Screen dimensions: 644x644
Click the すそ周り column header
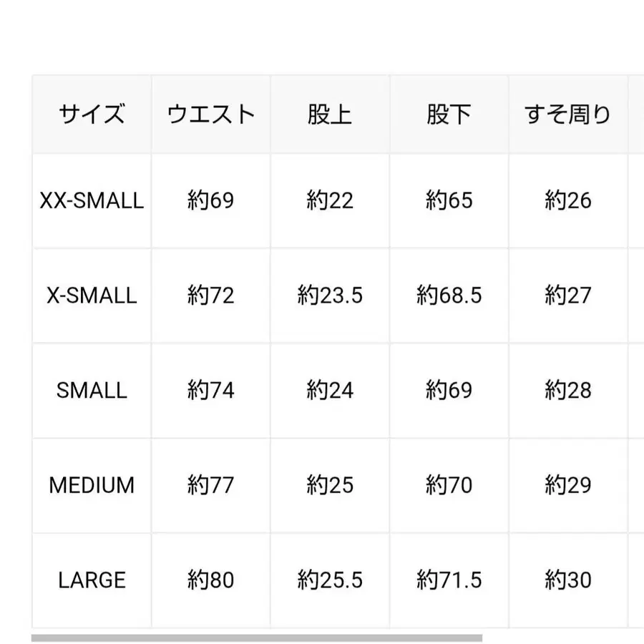567,114
